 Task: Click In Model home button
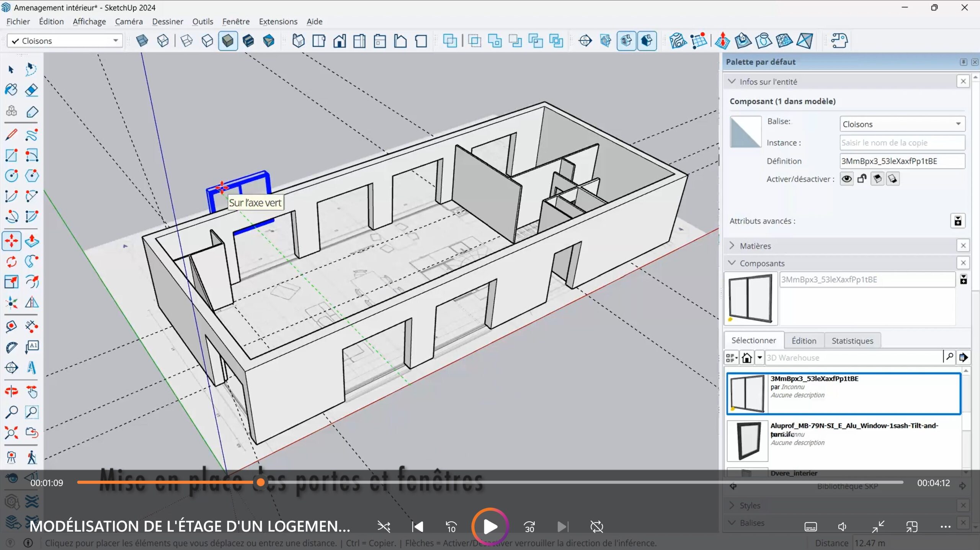746,358
